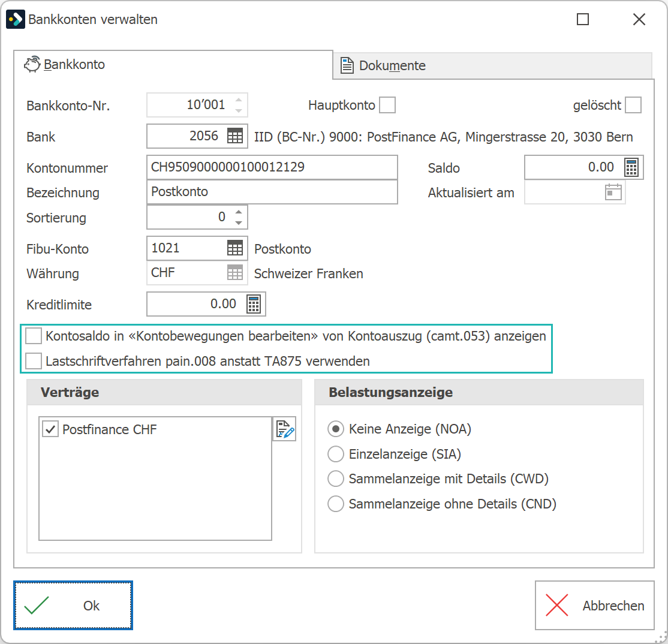The image size is (668, 644).
Task: Open the Fibu-Konto lookup table icon
Action: [234, 248]
